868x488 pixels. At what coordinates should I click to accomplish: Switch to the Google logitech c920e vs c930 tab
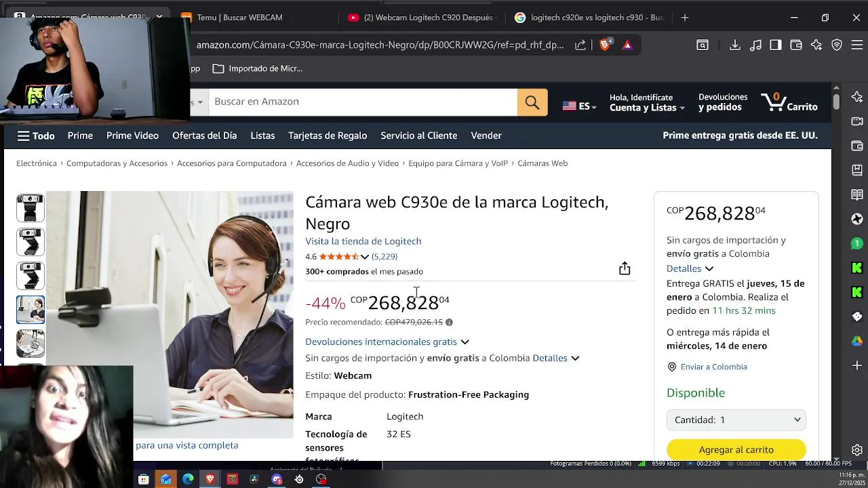click(589, 18)
